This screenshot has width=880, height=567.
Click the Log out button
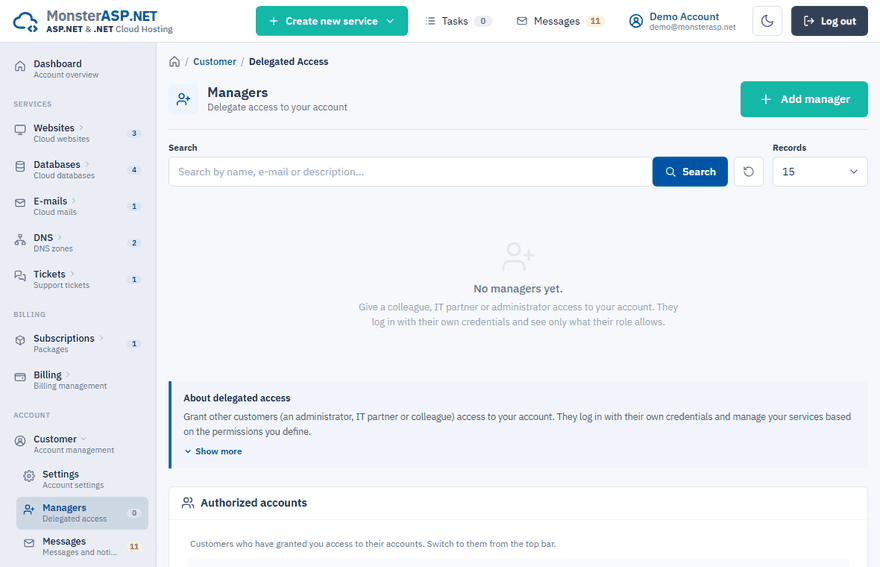829,21
